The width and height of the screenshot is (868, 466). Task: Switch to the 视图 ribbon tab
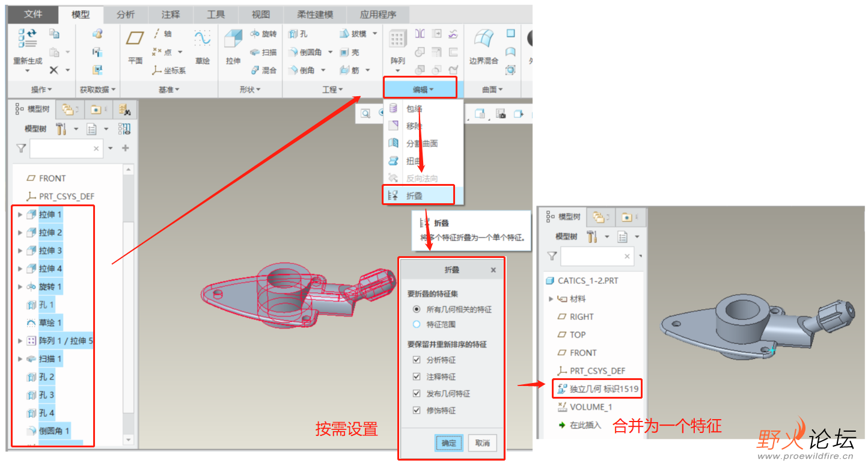pyautogui.click(x=260, y=14)
